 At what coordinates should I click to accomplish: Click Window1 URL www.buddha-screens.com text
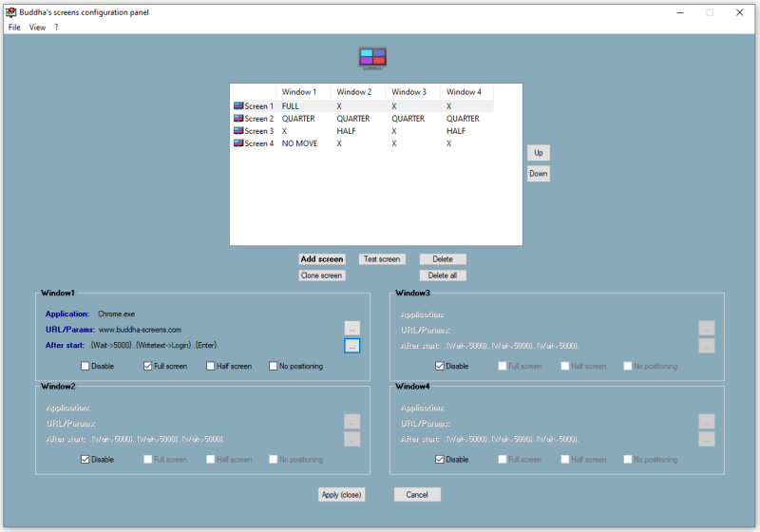(x=140, y=330)
